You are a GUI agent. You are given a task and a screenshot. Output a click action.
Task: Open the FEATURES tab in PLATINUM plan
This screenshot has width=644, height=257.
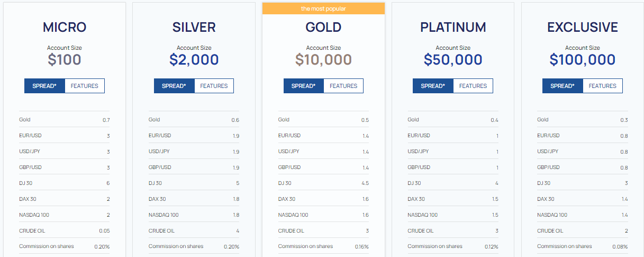(x=473, y=86)
